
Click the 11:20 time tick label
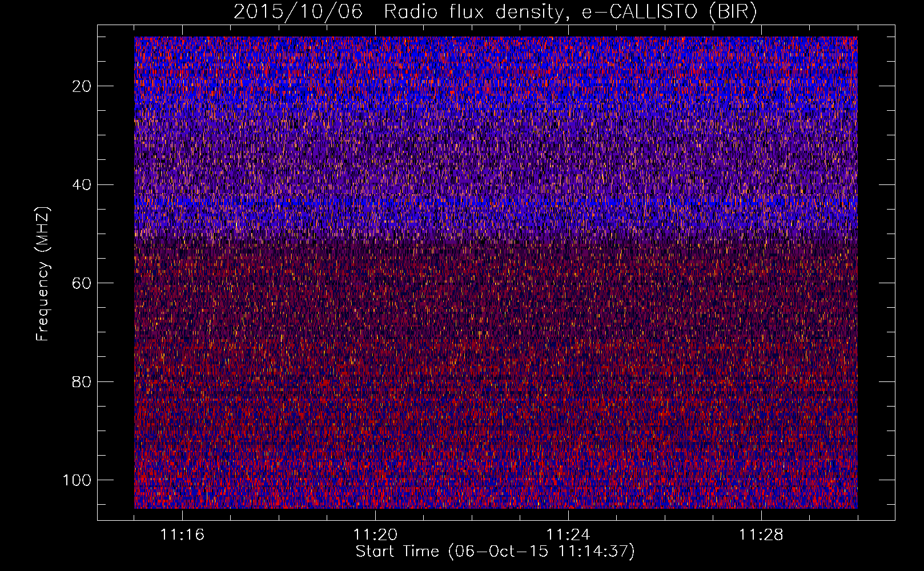point(375,535)
